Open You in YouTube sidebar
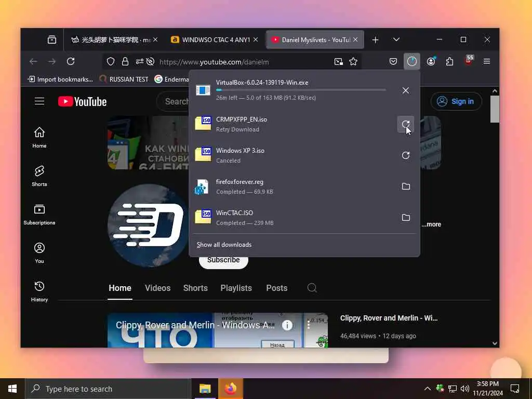 coord(39,253)
